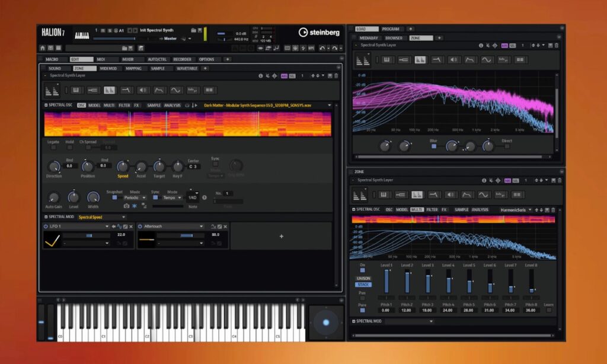The height and width of the screenshot is (364, 607).
Task: Open the MEDIABAY tab in upper right window
Action: tap(369, 38)
